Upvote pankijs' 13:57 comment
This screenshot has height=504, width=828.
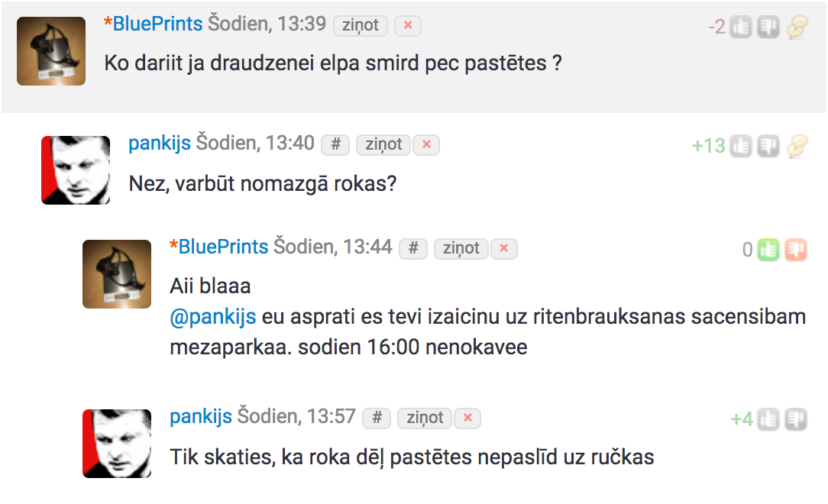(x=768, y=419)
